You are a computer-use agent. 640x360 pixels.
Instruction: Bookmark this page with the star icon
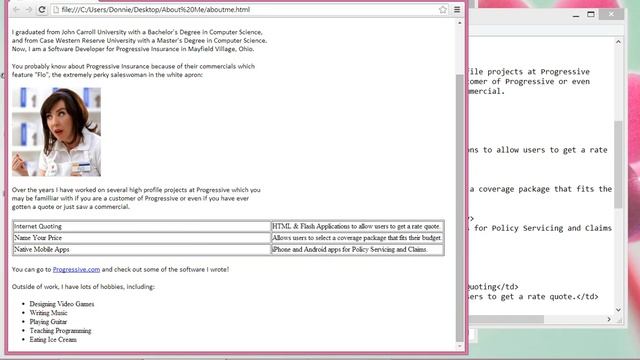tap(443, 9)
